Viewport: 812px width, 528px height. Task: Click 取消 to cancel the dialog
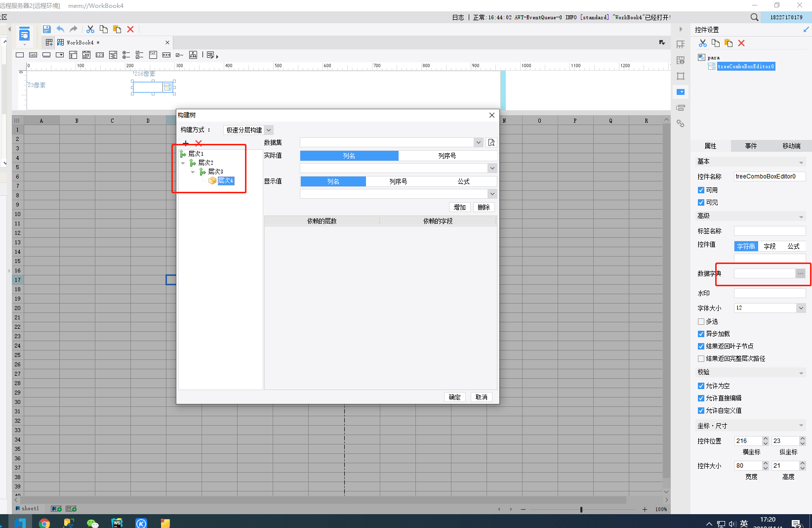pos(482,397)
